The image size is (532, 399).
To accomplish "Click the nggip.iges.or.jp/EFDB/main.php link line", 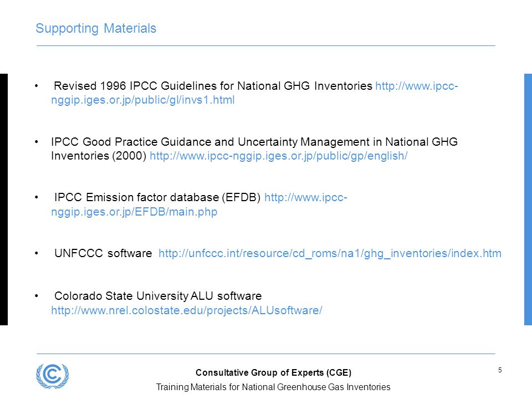I will [x=134, y=212].
